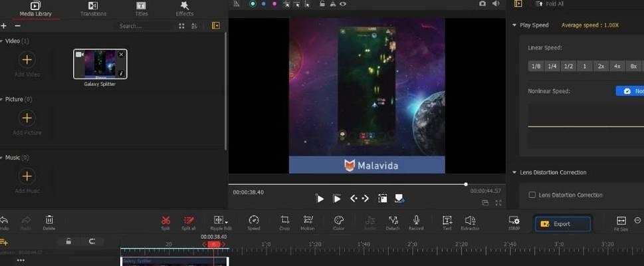This screenshot has height=266, width=644.
Task: Select the cyan circle marker above the preview
Action: coord(253,4)
